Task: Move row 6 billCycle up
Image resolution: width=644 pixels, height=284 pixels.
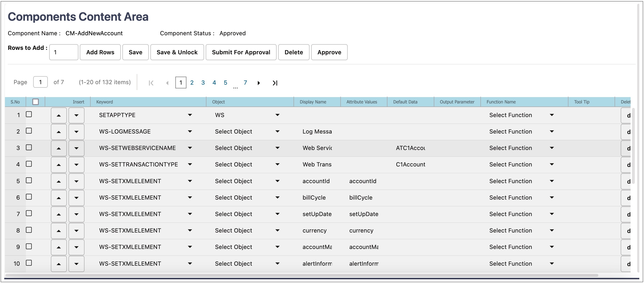Action: pos(59,198)
